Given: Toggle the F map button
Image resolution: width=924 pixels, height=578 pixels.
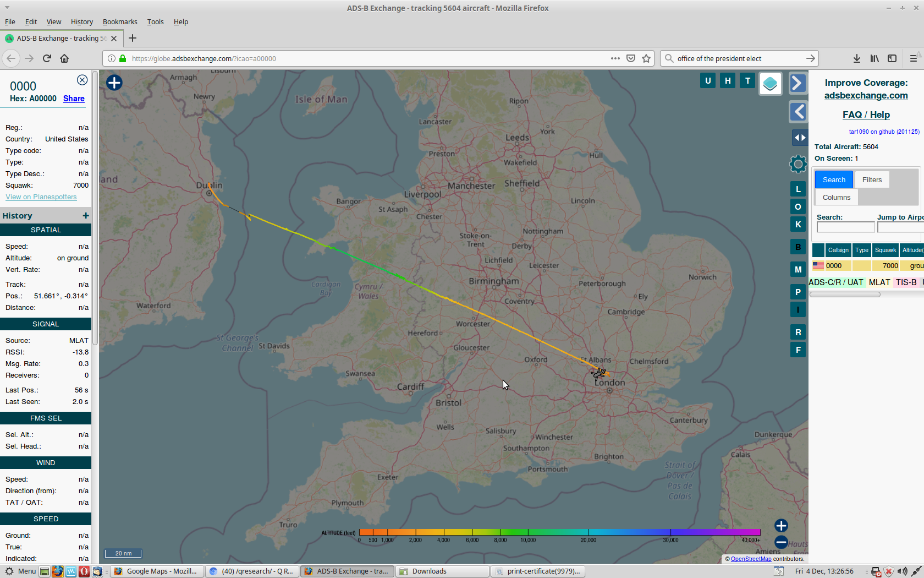Looking at the screenshot, I should (x=798, y=350).
